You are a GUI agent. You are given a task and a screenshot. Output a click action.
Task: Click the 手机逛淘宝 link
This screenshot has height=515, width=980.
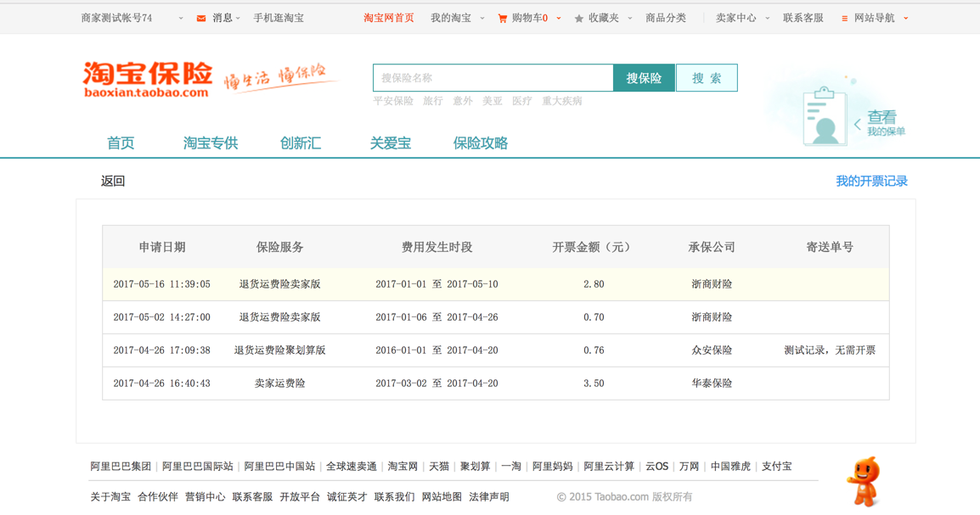tap(279, 18)
